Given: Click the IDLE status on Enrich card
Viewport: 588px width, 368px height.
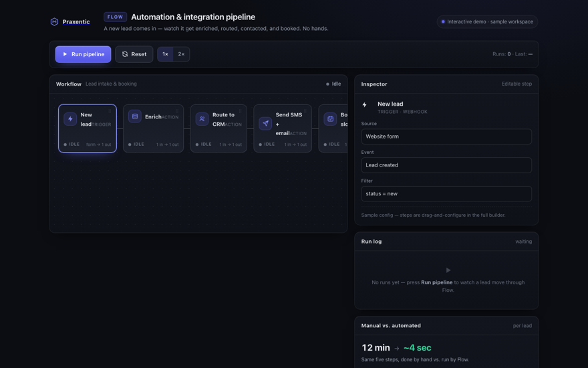Looking at the screenshot, I should click(136, 145).
